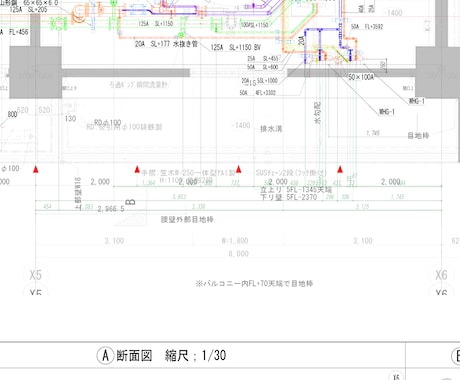The height and width of the screenshot is (380, 460).
Task: Select the '立上り 5FL-1345天端' label
Action: point(296,190)
